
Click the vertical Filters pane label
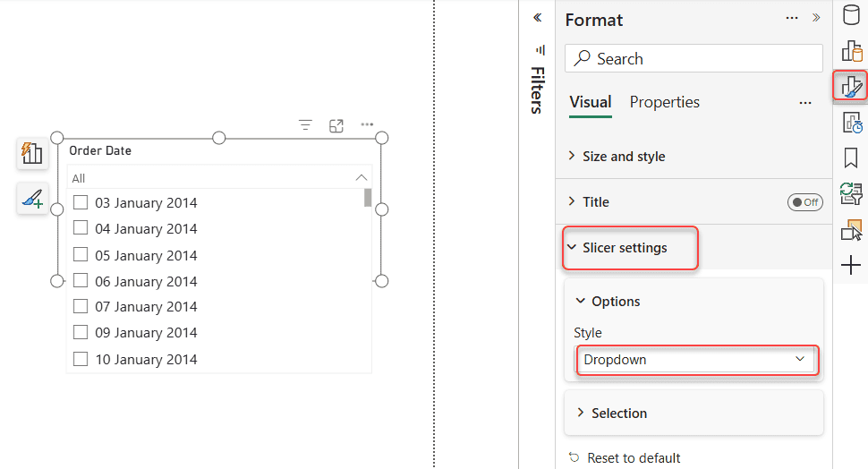pyautogui.click(x=538, y=90)
